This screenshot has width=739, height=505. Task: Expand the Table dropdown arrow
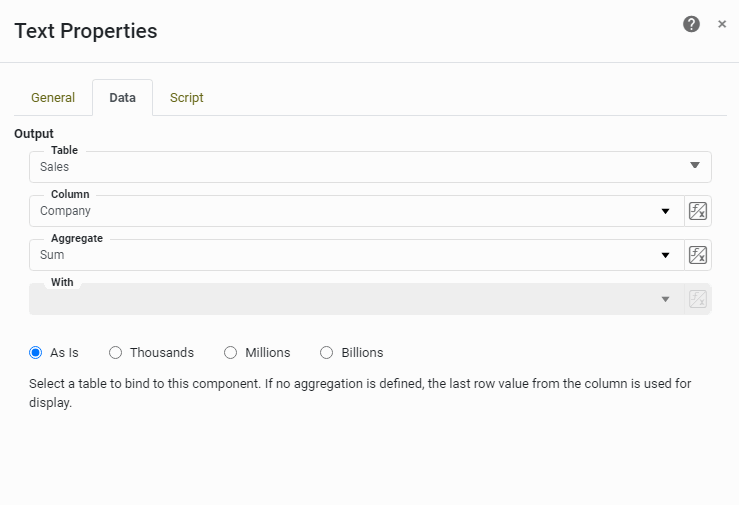point(695,166)
